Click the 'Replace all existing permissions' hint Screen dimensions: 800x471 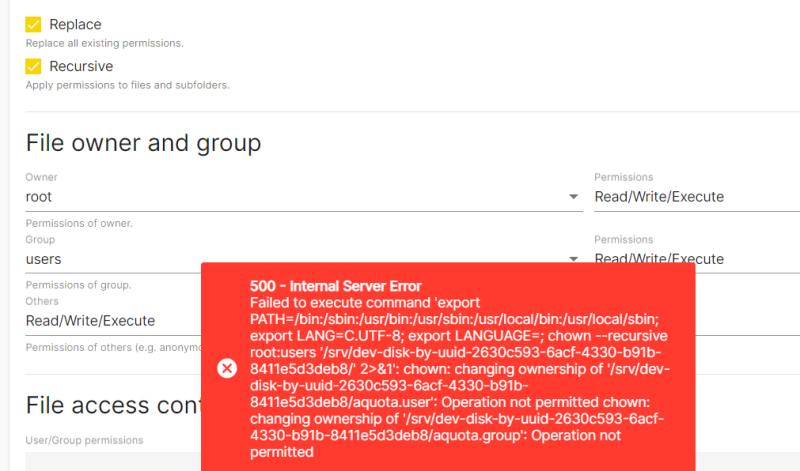(104, 43)
